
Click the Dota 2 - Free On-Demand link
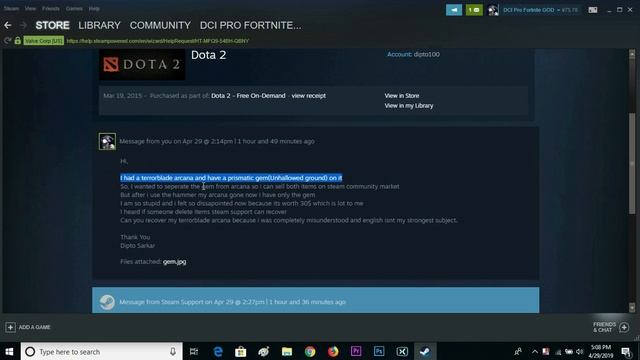pos(248,96)
